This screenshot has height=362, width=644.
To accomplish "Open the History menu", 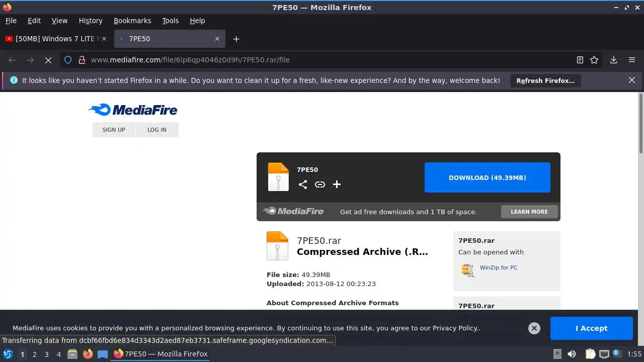I will pyautogui.click(x=91, y=21).
